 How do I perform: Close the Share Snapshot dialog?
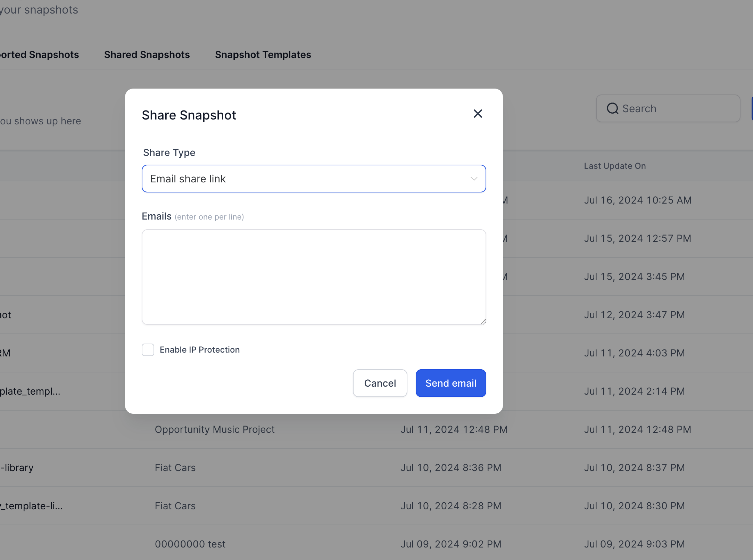pos(478,114)
